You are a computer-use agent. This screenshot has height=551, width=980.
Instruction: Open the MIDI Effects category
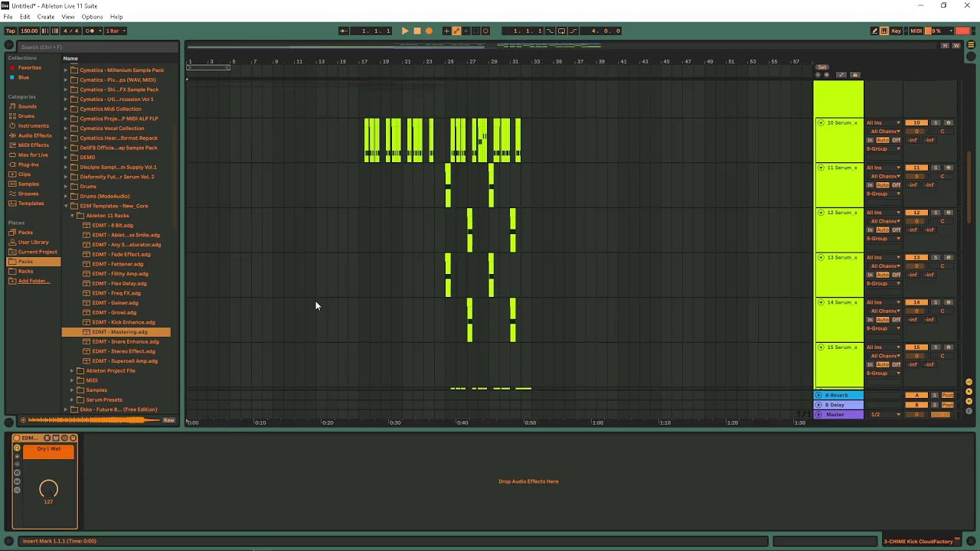(33, 145)
